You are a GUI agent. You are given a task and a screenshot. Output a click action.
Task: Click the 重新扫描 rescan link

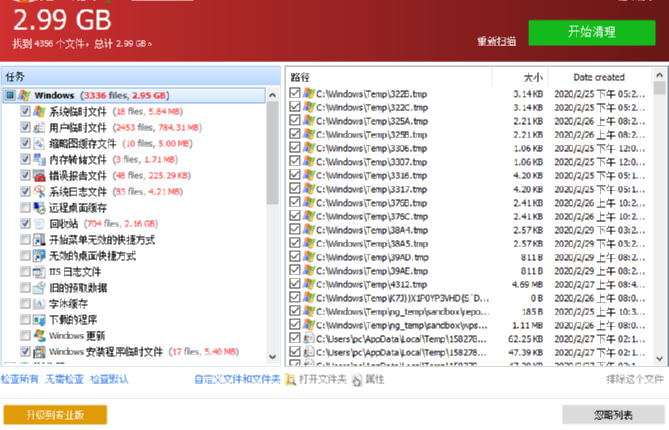(x=497, y=41)
